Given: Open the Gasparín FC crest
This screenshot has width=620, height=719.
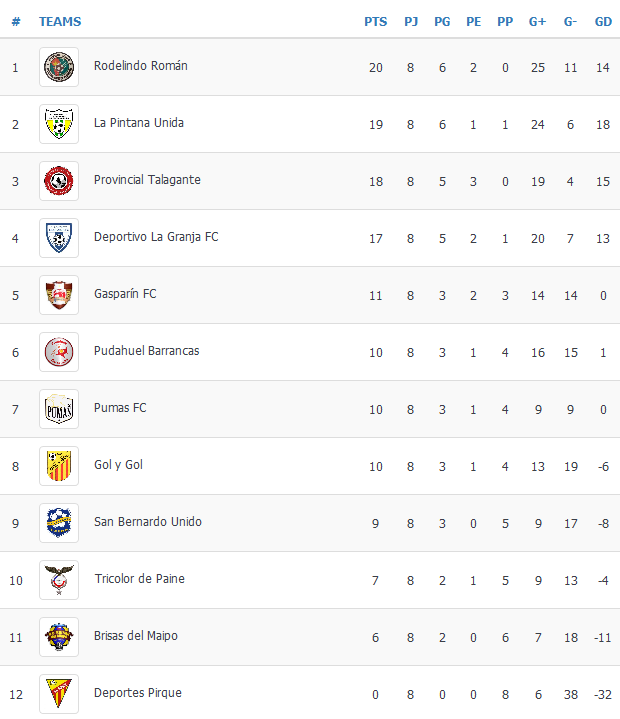Looking at the screenshot, I should (59, 295).
